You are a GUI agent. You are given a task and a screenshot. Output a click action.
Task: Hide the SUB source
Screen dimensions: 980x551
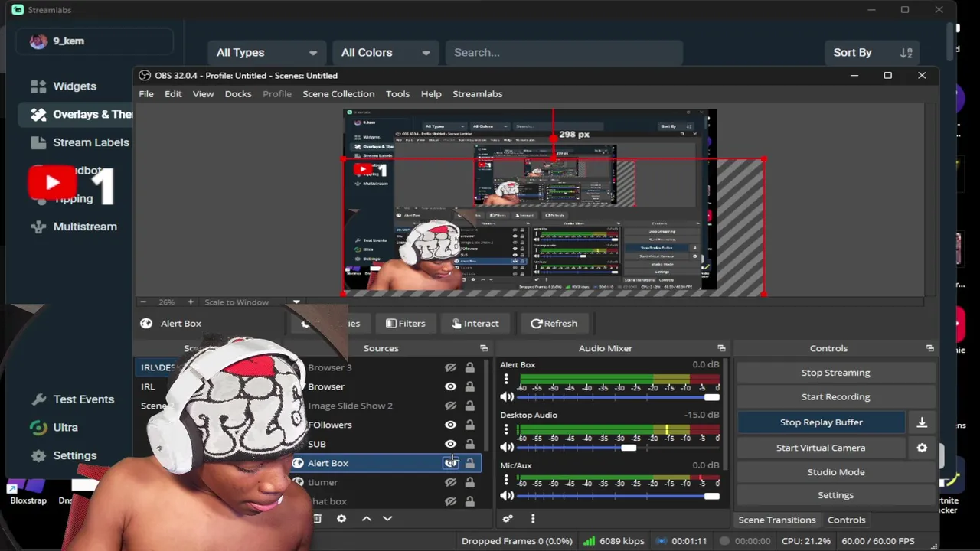(x=450, y=445)
